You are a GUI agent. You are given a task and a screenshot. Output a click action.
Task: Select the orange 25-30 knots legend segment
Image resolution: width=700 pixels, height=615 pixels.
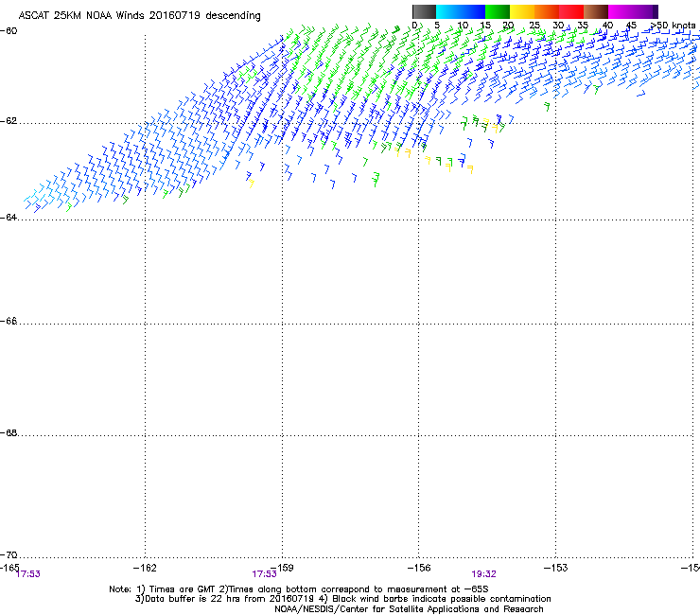tap(547, 11)
